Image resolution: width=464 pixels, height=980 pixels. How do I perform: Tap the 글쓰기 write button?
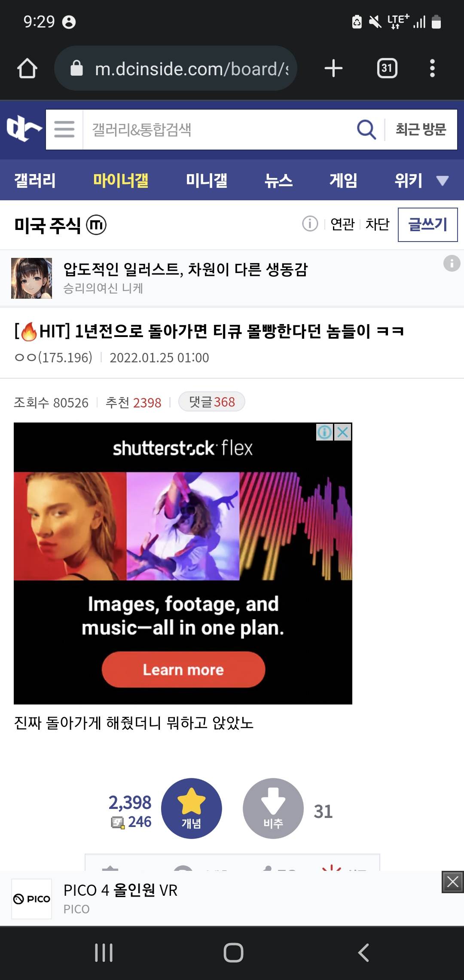[x=428, y=224]
